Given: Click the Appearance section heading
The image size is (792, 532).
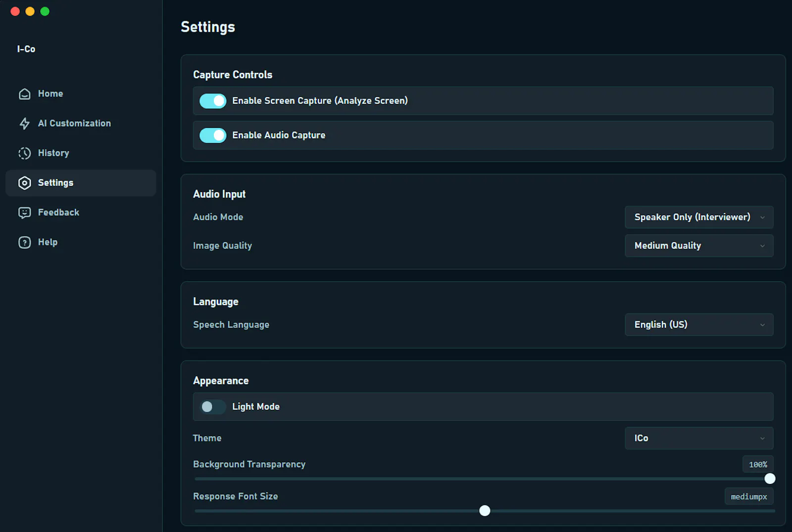Looking at the screenshot, I should [221, 381].
